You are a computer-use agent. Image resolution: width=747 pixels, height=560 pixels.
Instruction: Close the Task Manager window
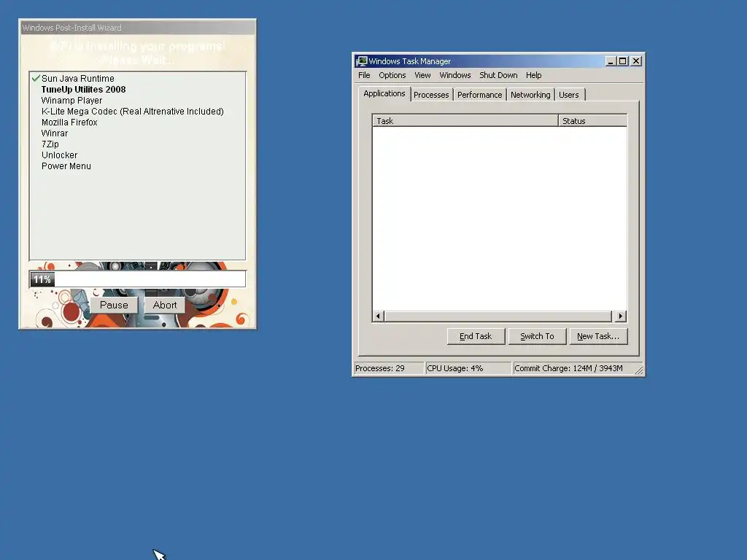[636, 61]
